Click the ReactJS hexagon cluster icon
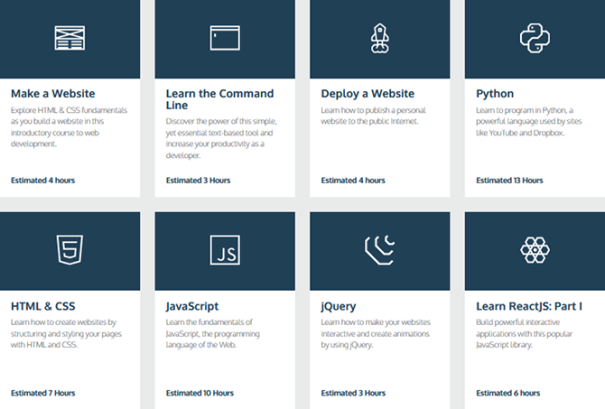Viewport: 605px width, 409px height. [535, 250]
